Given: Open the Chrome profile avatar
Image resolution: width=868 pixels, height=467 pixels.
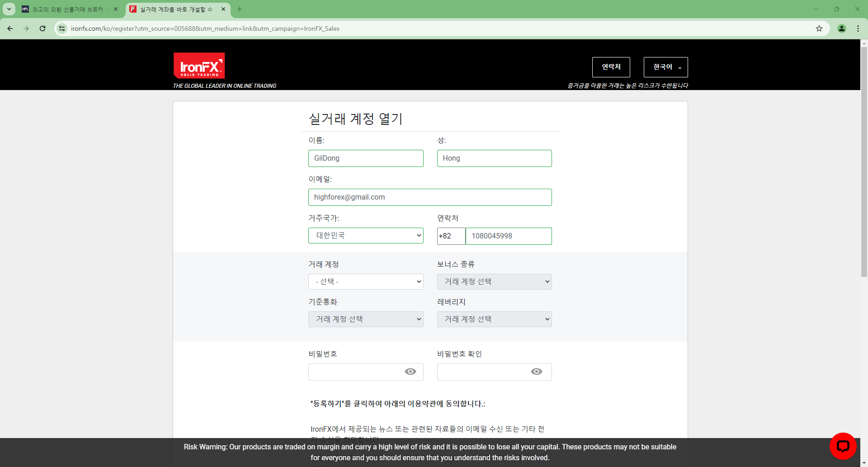Looking at the screenshot, I should [x=841, y=28].
